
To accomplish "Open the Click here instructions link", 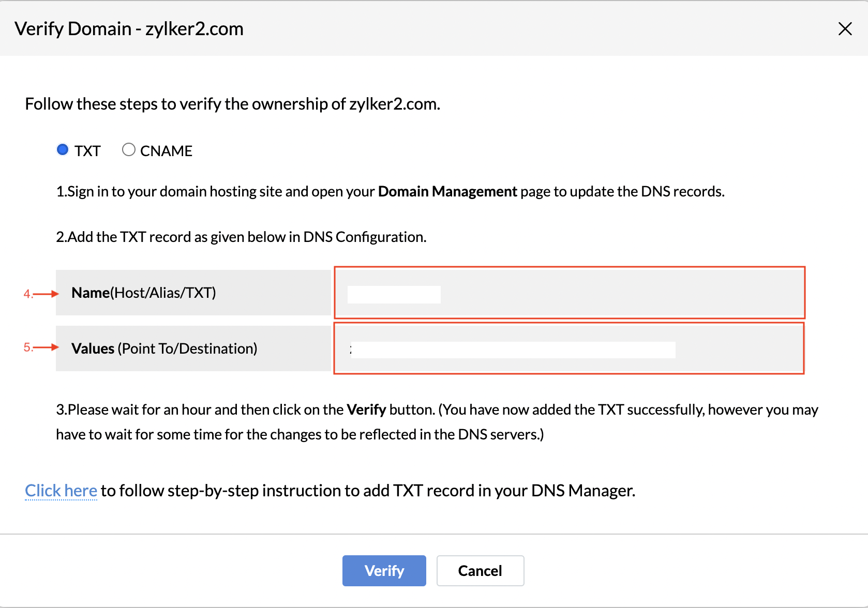I will click(x=61, y=490).
